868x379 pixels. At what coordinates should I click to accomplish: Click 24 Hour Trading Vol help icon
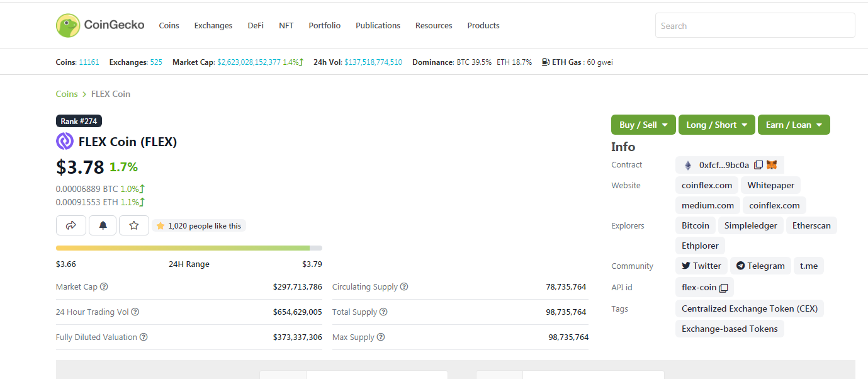(x=135, y=312)
